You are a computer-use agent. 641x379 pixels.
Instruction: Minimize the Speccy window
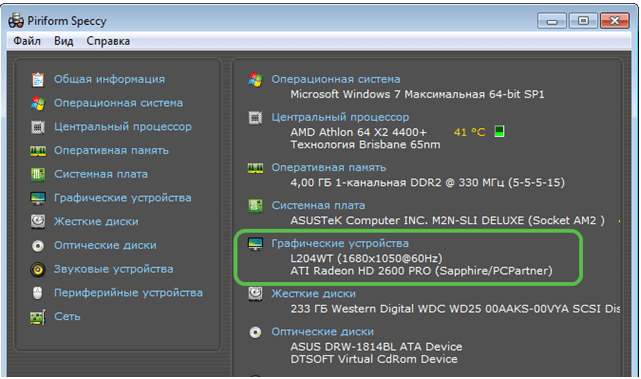click(x=552, y=21)
